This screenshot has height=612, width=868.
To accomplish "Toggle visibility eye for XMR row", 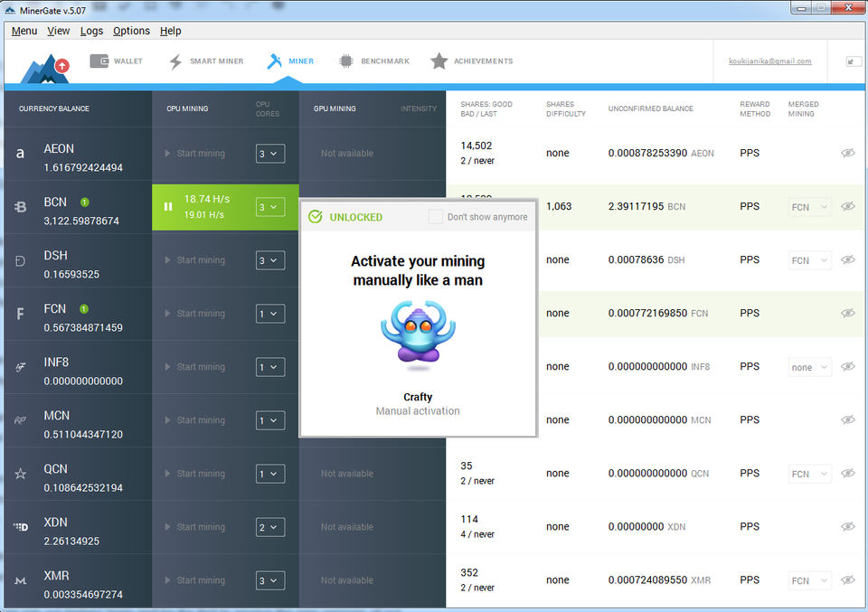I will coord(847,579).
